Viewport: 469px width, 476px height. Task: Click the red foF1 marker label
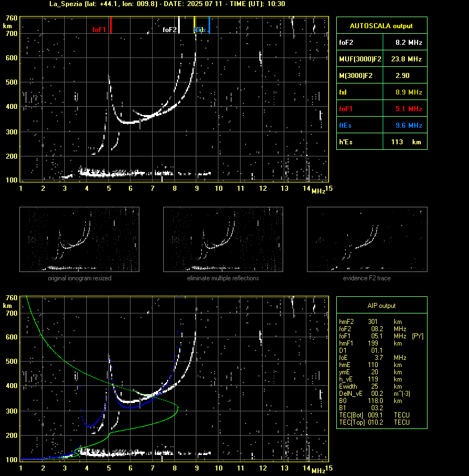tap(99, 30)
